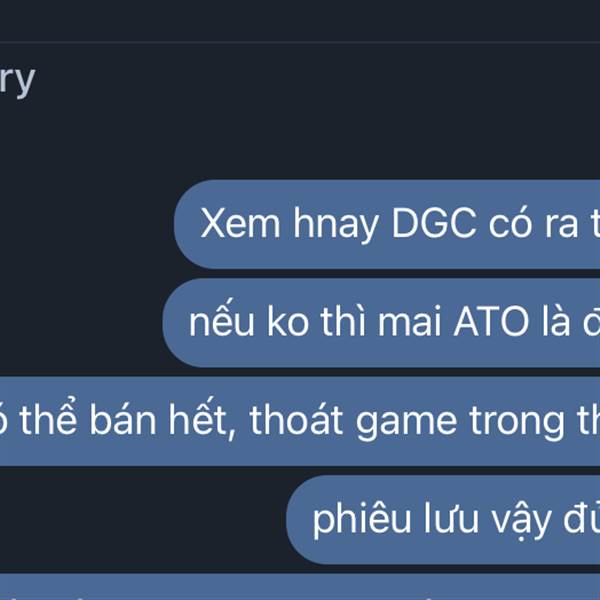Click the word "hnay" in the first message
This screenshot has height=600, width=600.
336,226
